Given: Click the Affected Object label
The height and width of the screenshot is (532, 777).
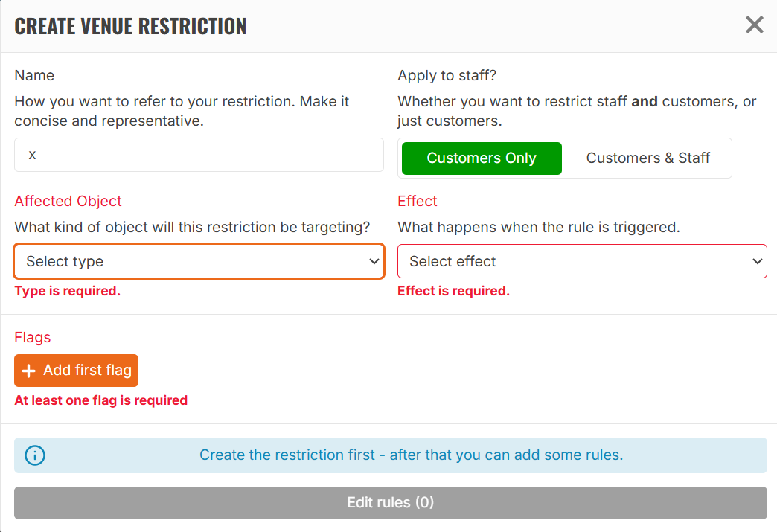Looking at the screenshot, I should pos(68,201).
